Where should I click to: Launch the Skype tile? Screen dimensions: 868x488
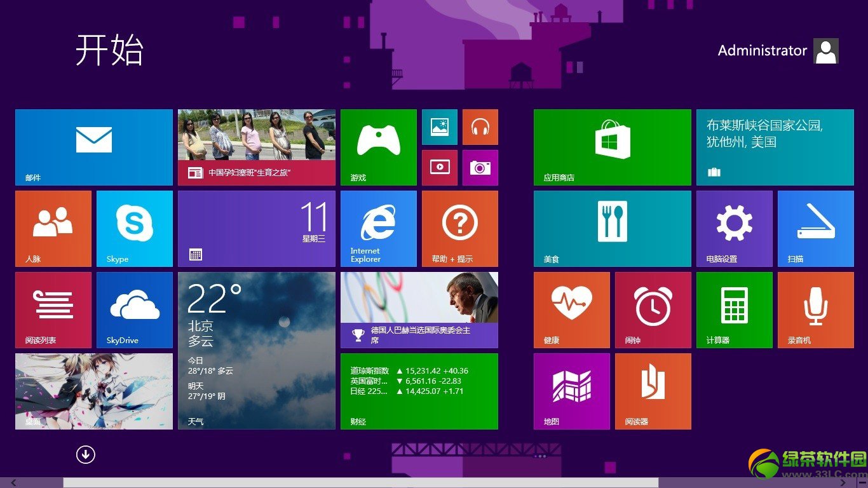click(x=135, y=228)
